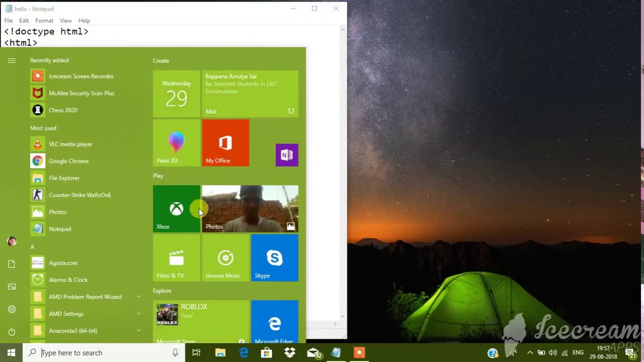Image resolution: width=644 pixels, height=362 pixels.
Task: Click the Power button in Start
Action: (x=12, y=332)
